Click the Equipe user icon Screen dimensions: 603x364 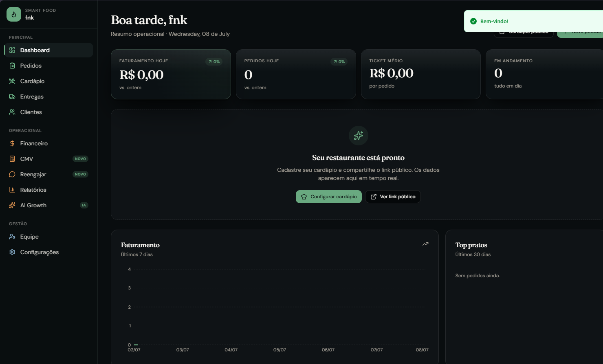[12, 237]
